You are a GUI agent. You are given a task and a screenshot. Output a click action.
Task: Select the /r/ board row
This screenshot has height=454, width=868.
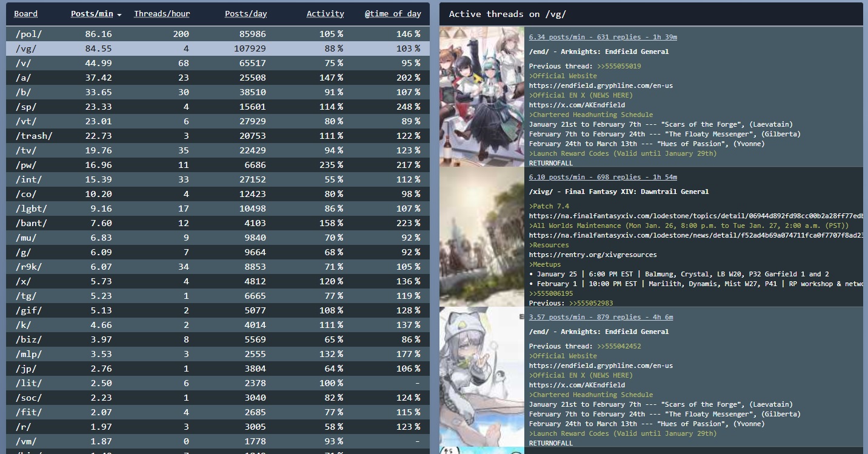pyautogui.click(x=218, y=427)
